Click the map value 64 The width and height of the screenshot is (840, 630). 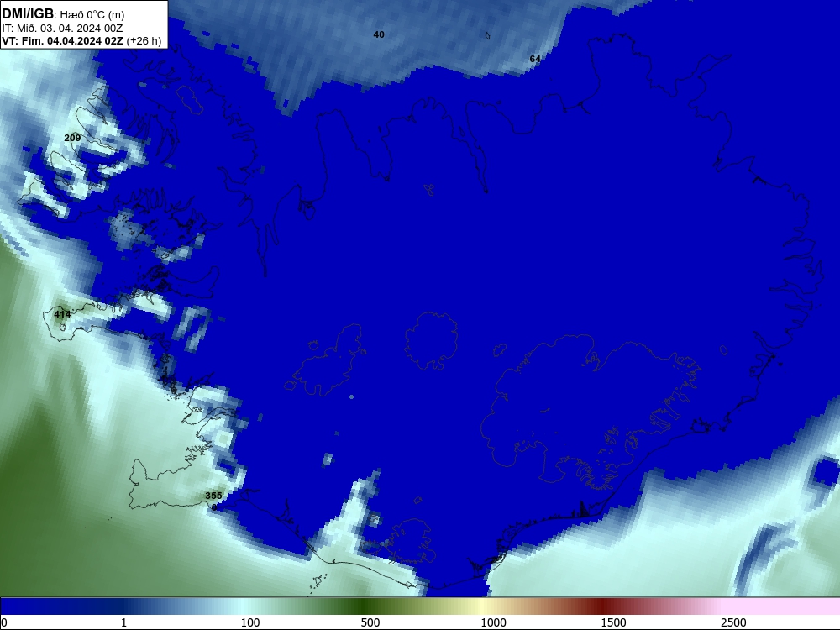click(534, 59)
